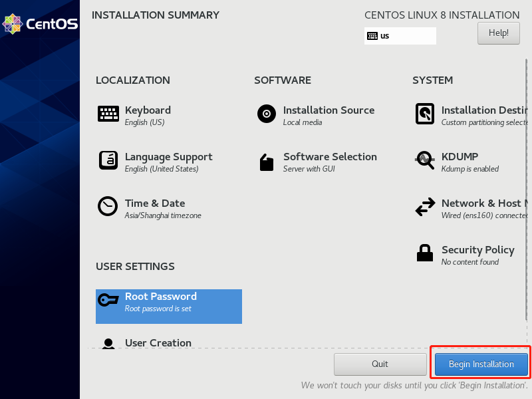Viewport: 532px width, 399px height.
Task: Open Software Selection options
Action: (330, 156)
